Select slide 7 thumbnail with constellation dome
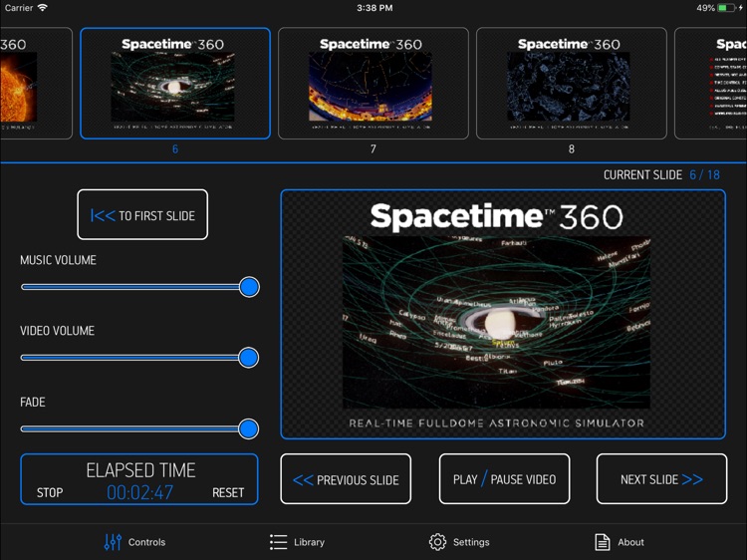Viewport: 747px width, 560px height. point(373,84)
